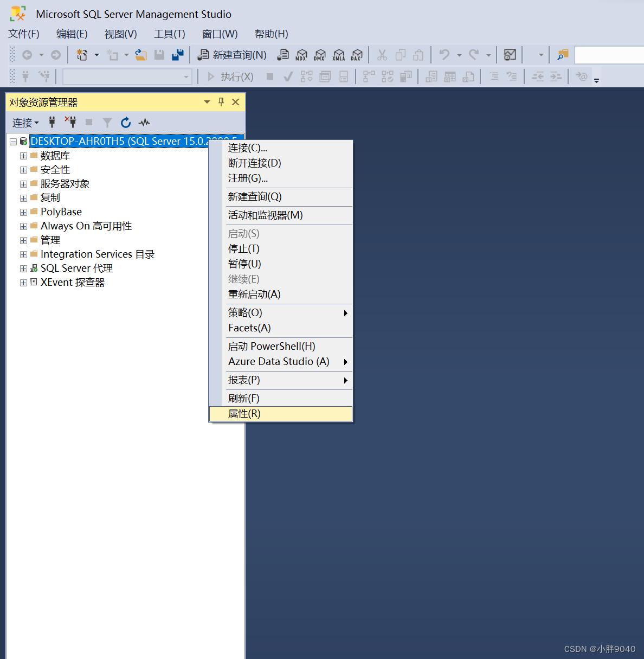Open the toolbar overflow options arrow
644x659 pixels.
(x=597, y=80)
